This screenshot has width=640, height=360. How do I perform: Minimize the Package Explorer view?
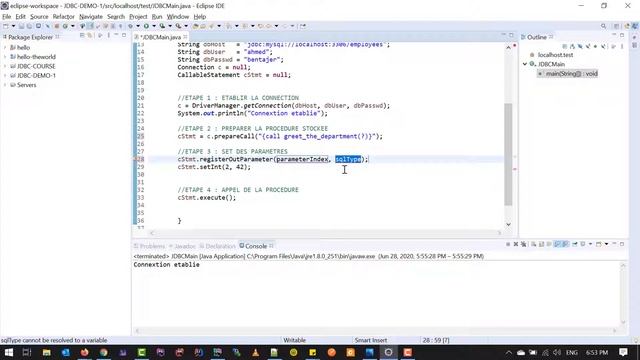pyautogui.click(x=116, y=35)
